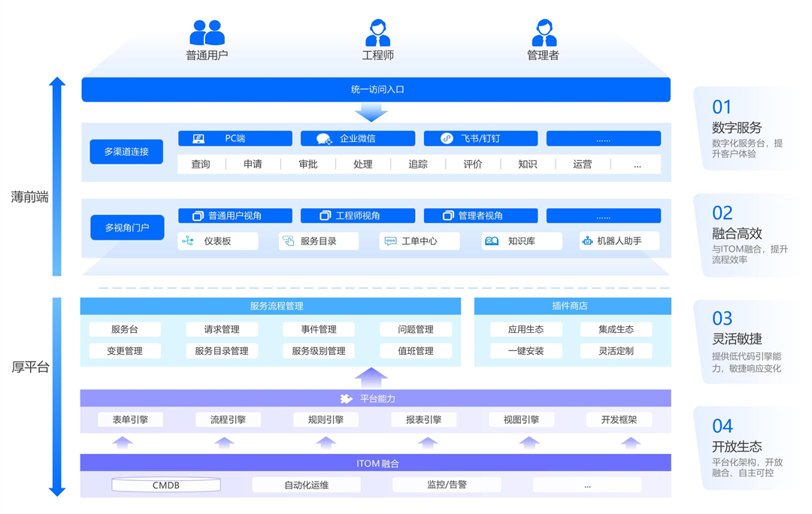The height and width of the screenshot is (514, 812).
Task: Switch to 工程师视角 tab
Action: tap(358, 216)
